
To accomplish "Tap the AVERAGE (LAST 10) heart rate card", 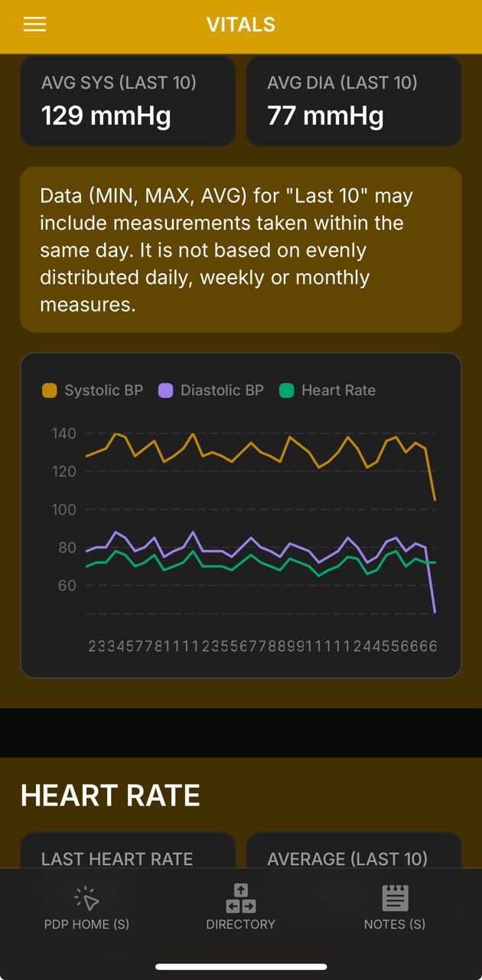I will [353, 851].
